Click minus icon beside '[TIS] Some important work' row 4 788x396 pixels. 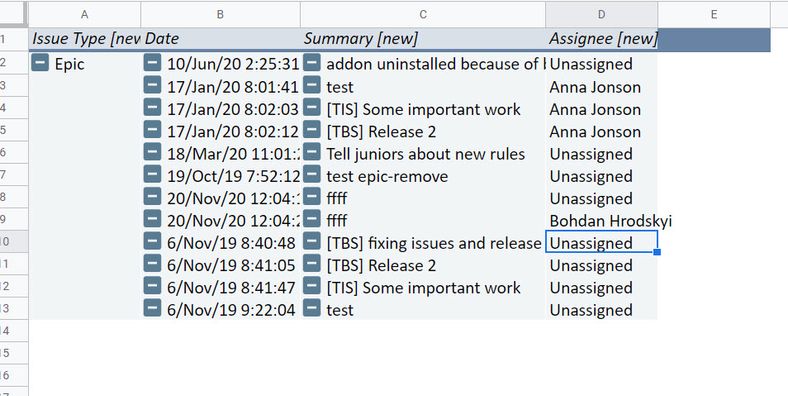[312, 108]
